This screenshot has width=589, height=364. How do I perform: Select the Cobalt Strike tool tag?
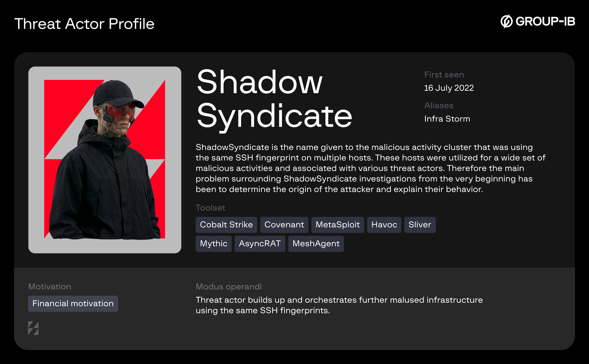226,225
